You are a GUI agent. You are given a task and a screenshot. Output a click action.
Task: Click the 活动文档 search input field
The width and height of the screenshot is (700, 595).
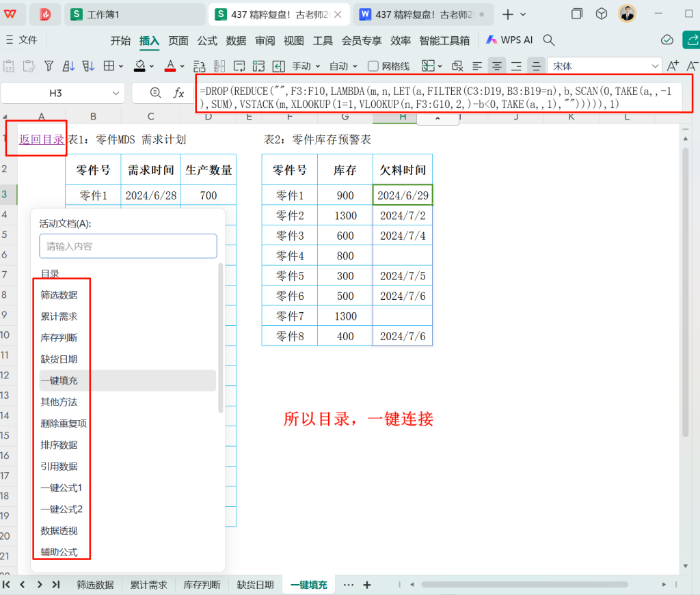tap(128, 246)
